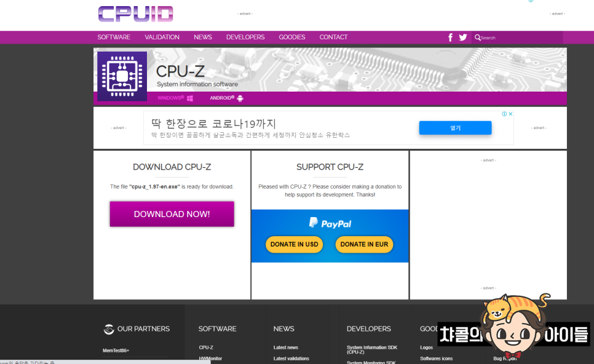Click the cpu-z_1.97-en.exe file name
The image size is (594, 364).
[154, 187]
